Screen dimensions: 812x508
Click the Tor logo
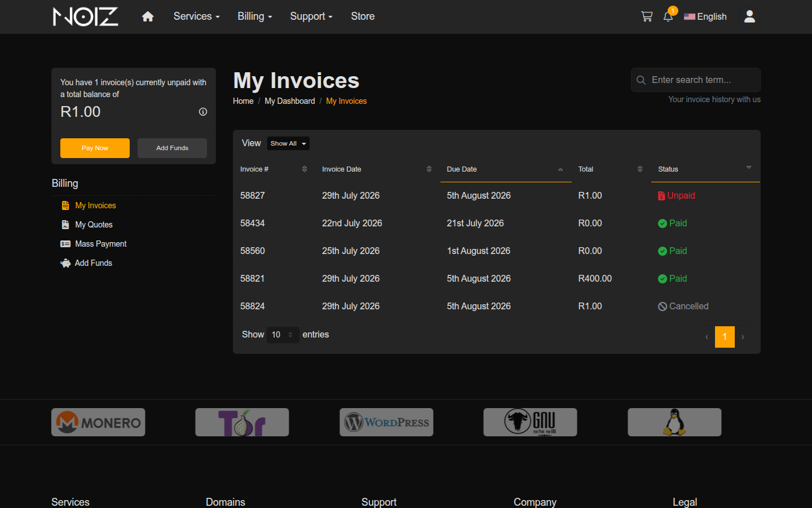click(x=242, y=422)
